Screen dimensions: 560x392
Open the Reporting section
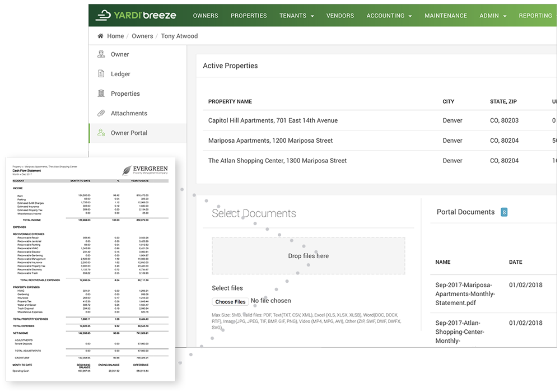click(535, 16)
